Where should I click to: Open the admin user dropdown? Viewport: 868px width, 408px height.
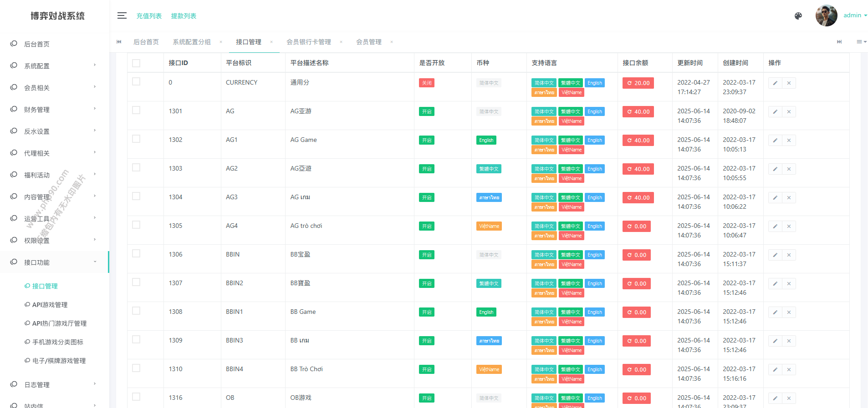point(855,15)
